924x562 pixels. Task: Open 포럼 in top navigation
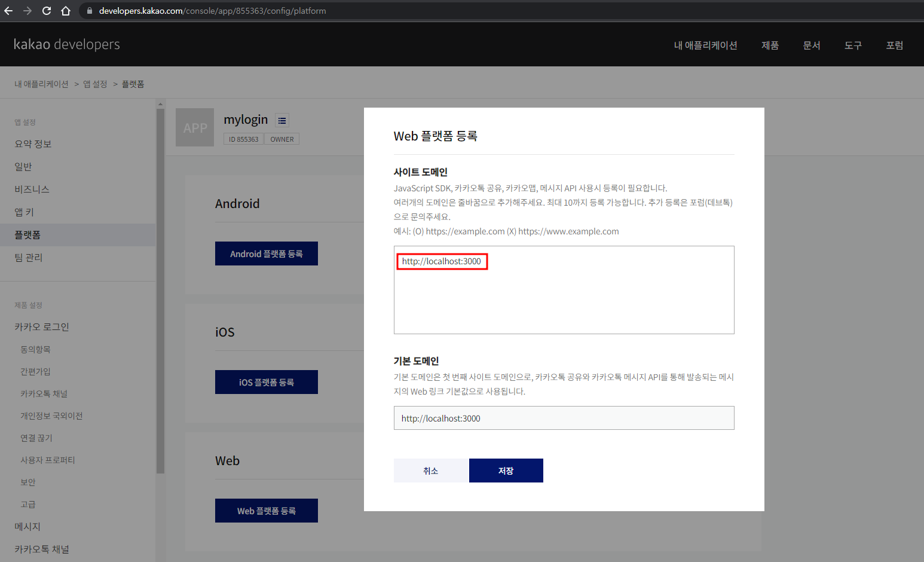(895, 45)
